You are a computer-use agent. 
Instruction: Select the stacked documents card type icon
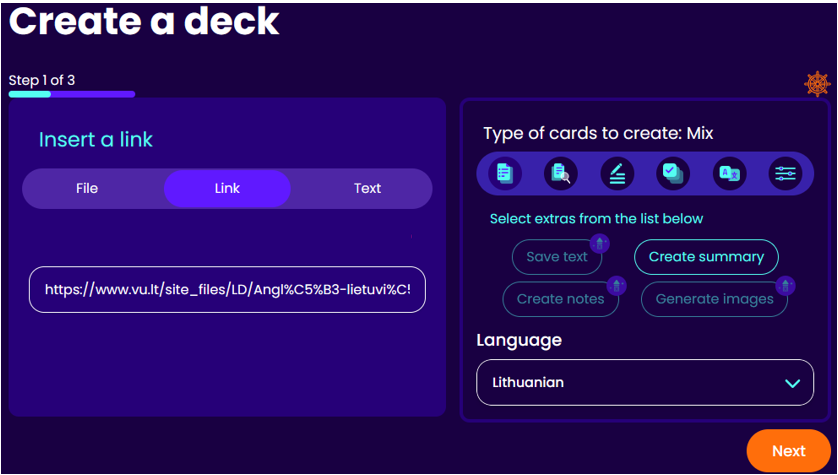click(505, 174)
